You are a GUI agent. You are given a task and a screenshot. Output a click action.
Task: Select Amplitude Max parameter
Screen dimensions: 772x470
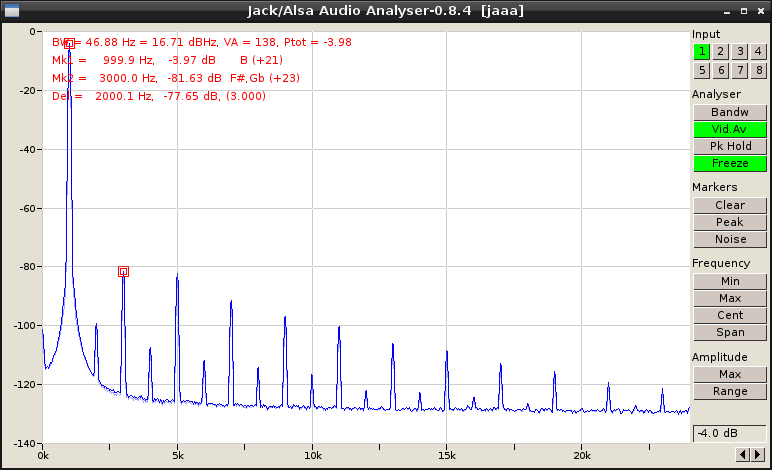pyautogui.click(x=730, y=375)
